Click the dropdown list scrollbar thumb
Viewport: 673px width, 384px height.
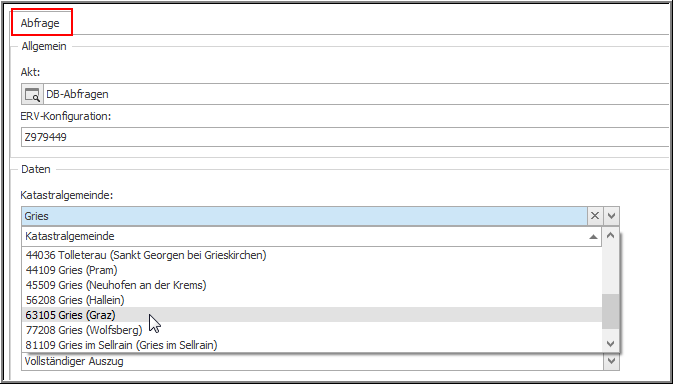[610, 311]
